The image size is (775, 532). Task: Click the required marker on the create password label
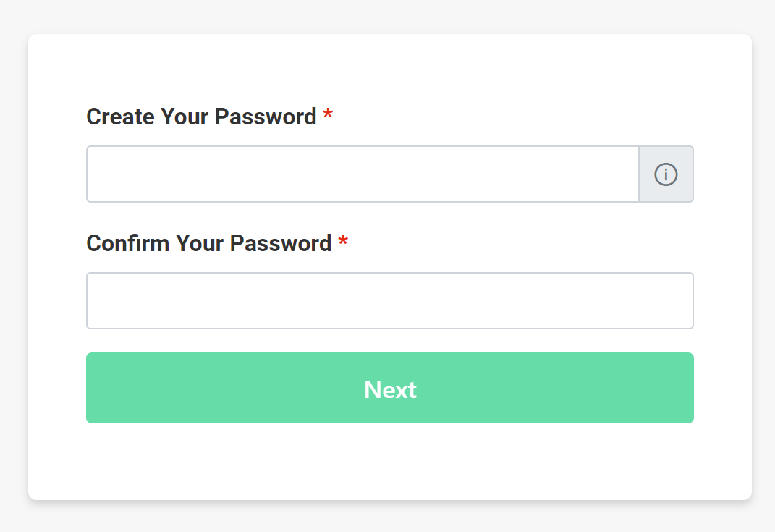point(328,115)
